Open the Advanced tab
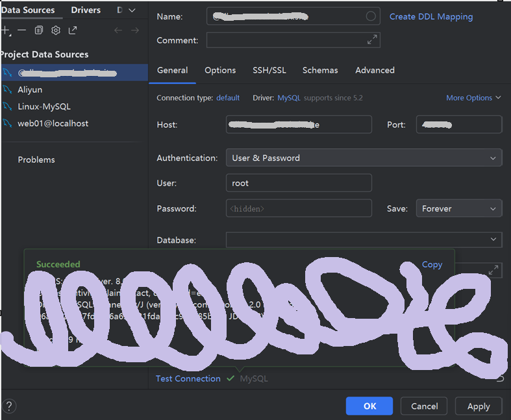This screenshot has width=511, height=420. 375,70
